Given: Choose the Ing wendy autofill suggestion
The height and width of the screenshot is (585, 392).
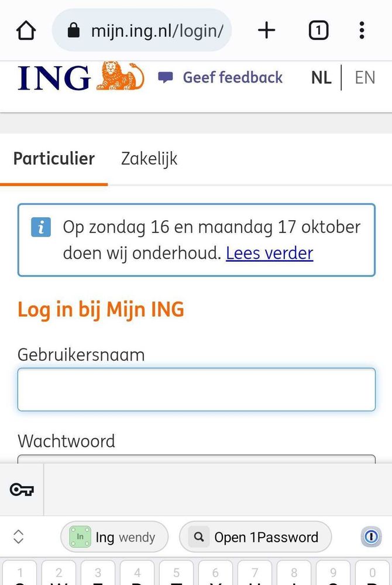Looking at the screenshot, I should coord(114,537).
